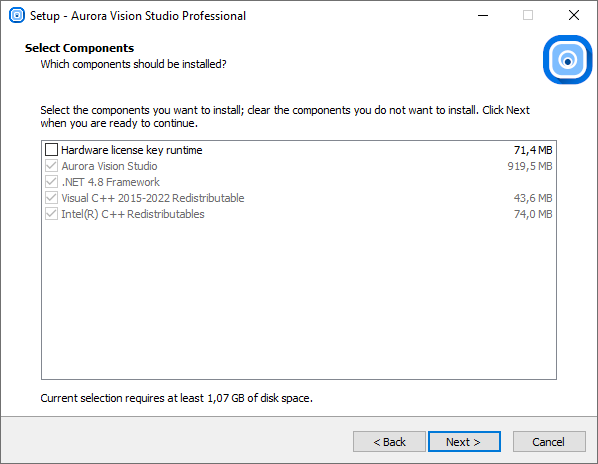This screenshot has width=598, height=464.
Task: Click empty area of components list
Action: tap(299, 299)
